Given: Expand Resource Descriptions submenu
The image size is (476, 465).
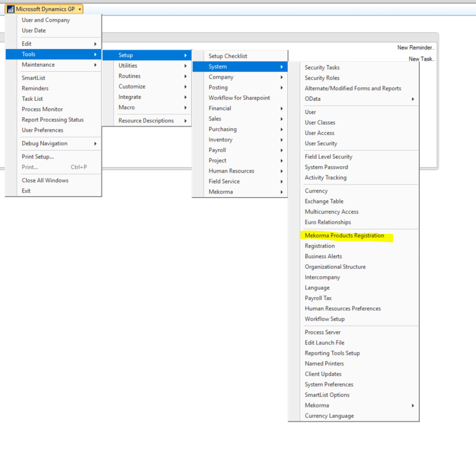Looking at the screenshot, I should click(x=147, y=120).
